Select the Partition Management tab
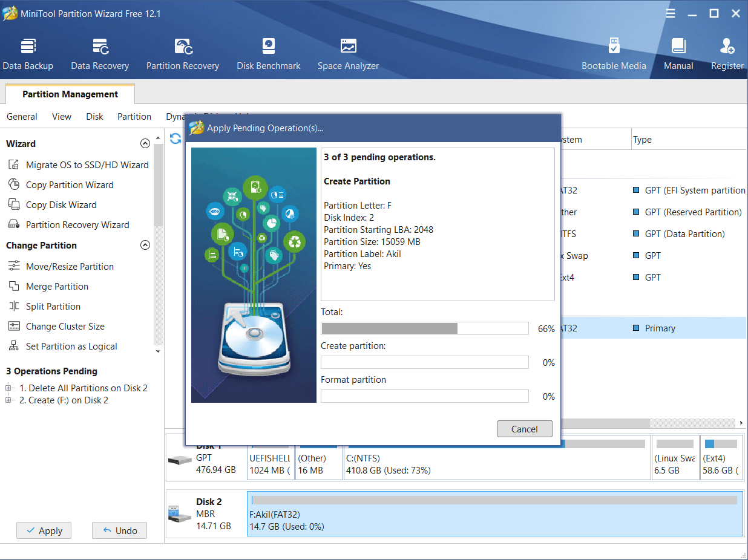This screenshot has height=560, width=748. (x=70, y=94)
